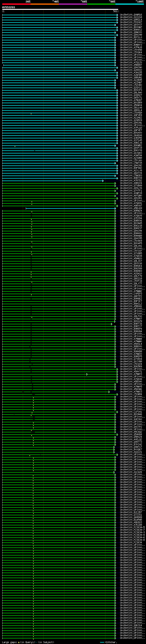Click the cyan alignment bar for UniRef100_A5BJ69
This screenshot has width=146, height=644.
(x=71, y=208)
